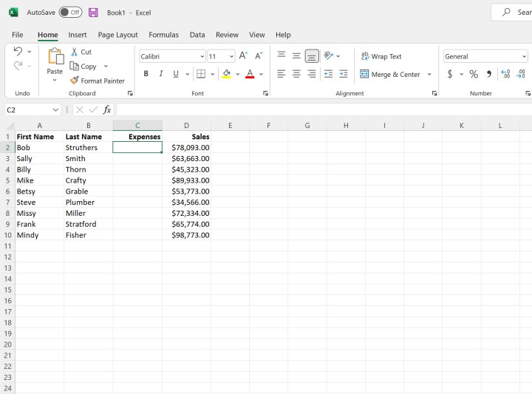Click the Insert Function fx icon
Image resolution: width=532 pixels, height=394 pixels.
(x=107, y=109)
